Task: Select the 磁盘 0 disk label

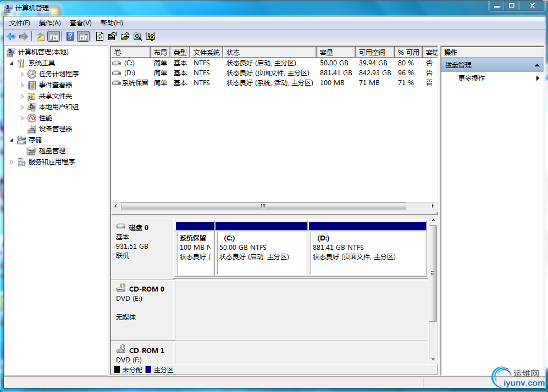Action: point(142,249)
